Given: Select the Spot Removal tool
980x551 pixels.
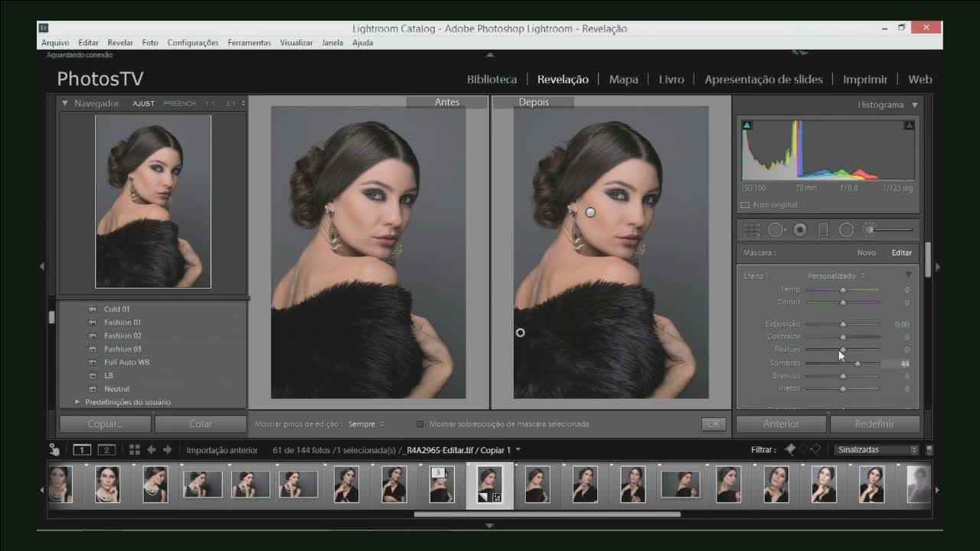Looking at the screenshot, I should 776,230.
